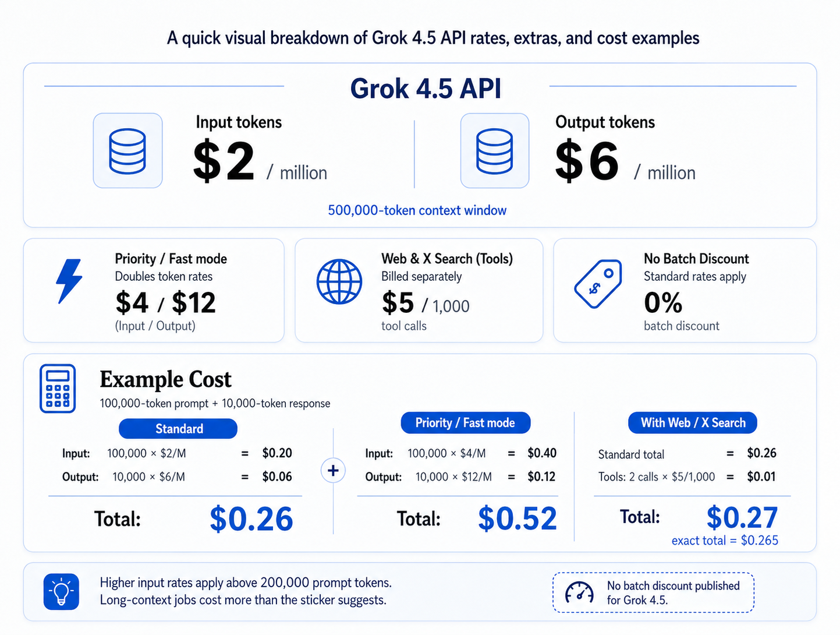This screenshot has height=635, width=840.
Task: Click the speedometer icon in dashed note
Action: click(579, 592)
